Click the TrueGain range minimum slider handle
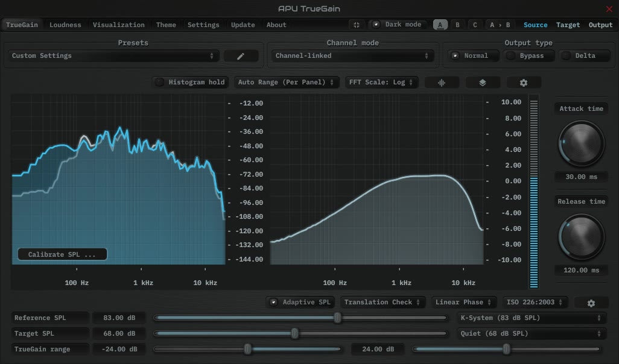This screenshot has width=619, height=364. pyautogui.click(x=247, y=349)
